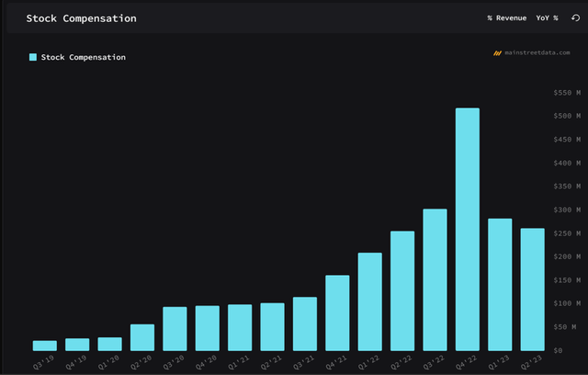Click the Q2'20 bar
The width and height of the screenshot is (588, 375).
click(x=142, y=337)
